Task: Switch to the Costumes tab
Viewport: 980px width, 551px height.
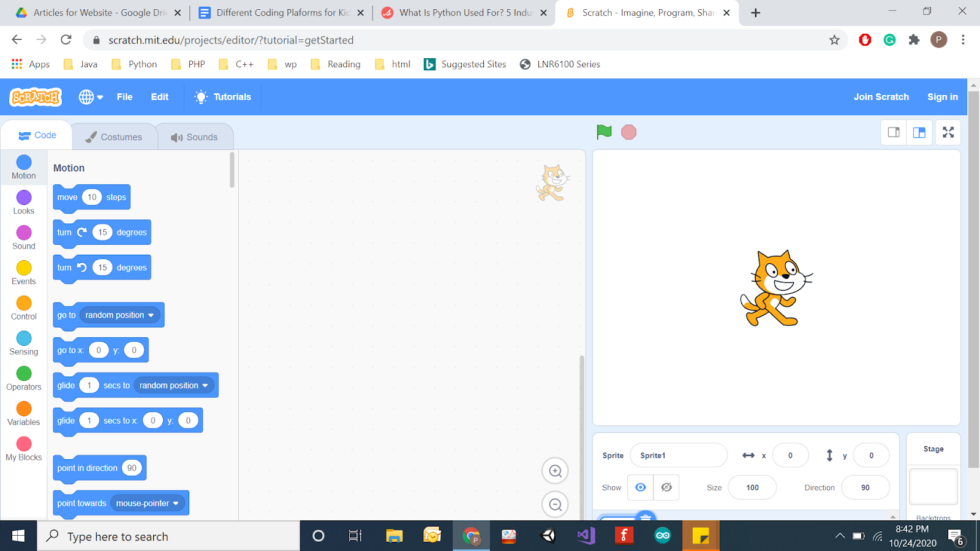Action: 114,137
